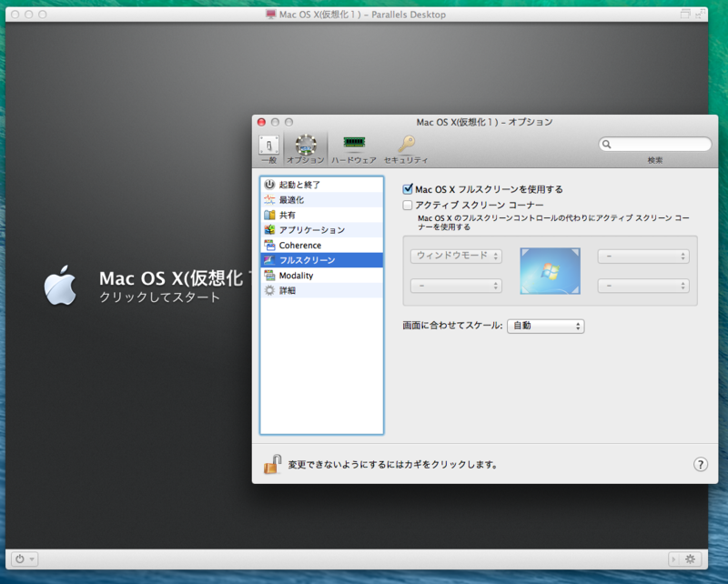The height and width of the screenshot is (584, 728).
Task: Enter full screen in Parallels Desktop window
Action: [700, 14]
